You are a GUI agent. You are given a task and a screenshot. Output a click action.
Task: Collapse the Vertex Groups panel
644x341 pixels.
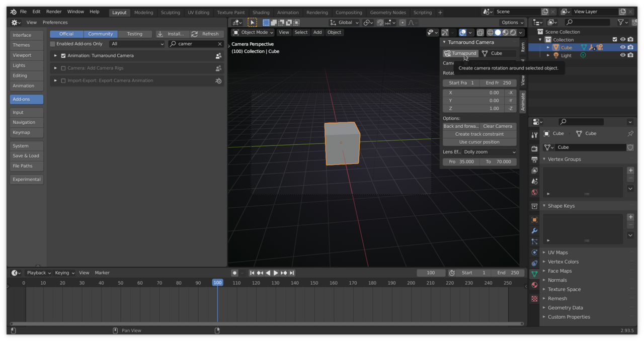564,159
